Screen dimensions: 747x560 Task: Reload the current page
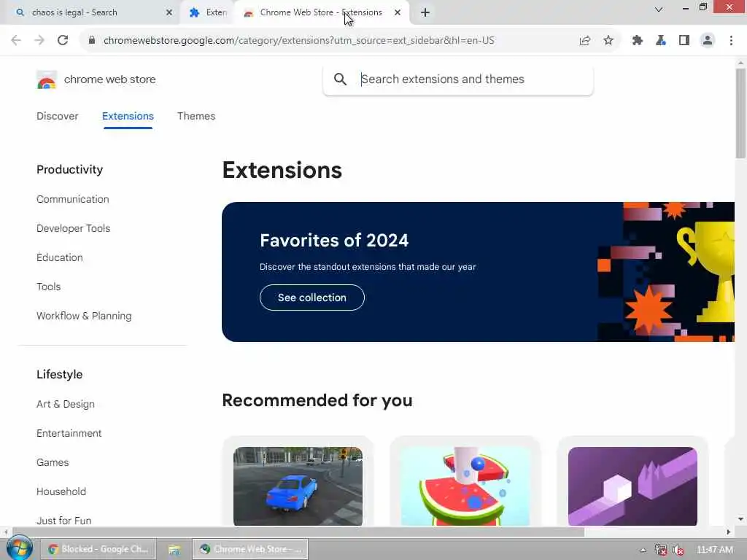tap(63, 41)
